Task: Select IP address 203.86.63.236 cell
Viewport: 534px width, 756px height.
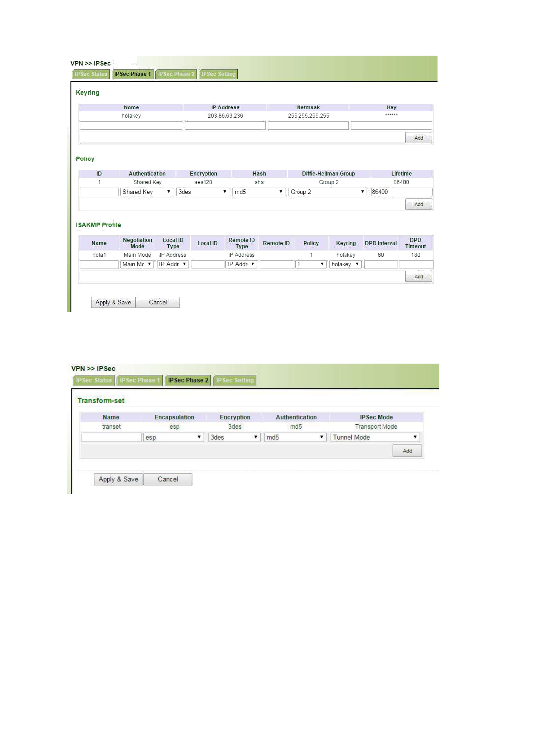Action: [225, 116]
